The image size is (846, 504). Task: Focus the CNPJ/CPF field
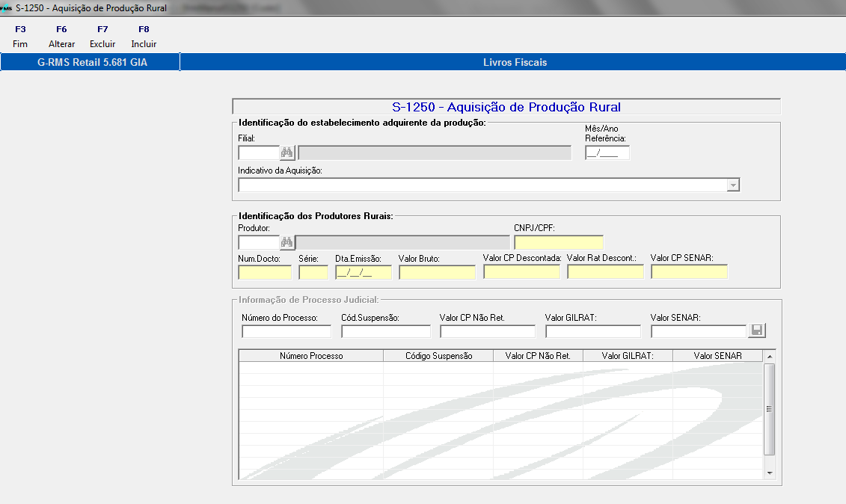click(558, 242)
